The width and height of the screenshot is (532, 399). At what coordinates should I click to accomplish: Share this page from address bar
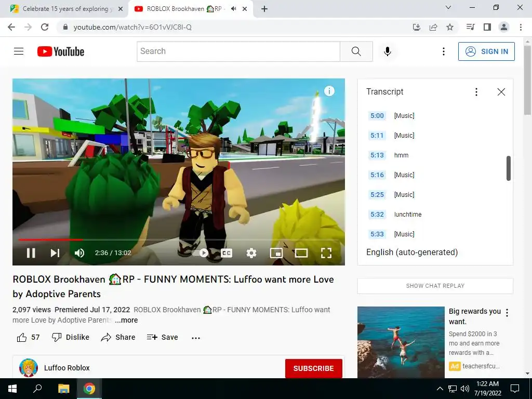pyautogui.click(x=433, y=27)
